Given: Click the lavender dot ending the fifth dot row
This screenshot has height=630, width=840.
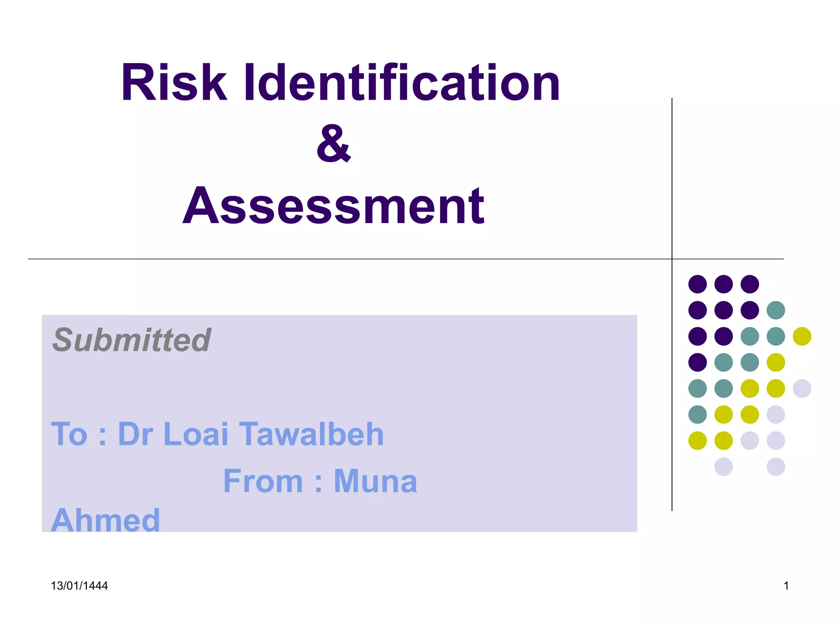Looking at the screenshot, I should (802, 388).
